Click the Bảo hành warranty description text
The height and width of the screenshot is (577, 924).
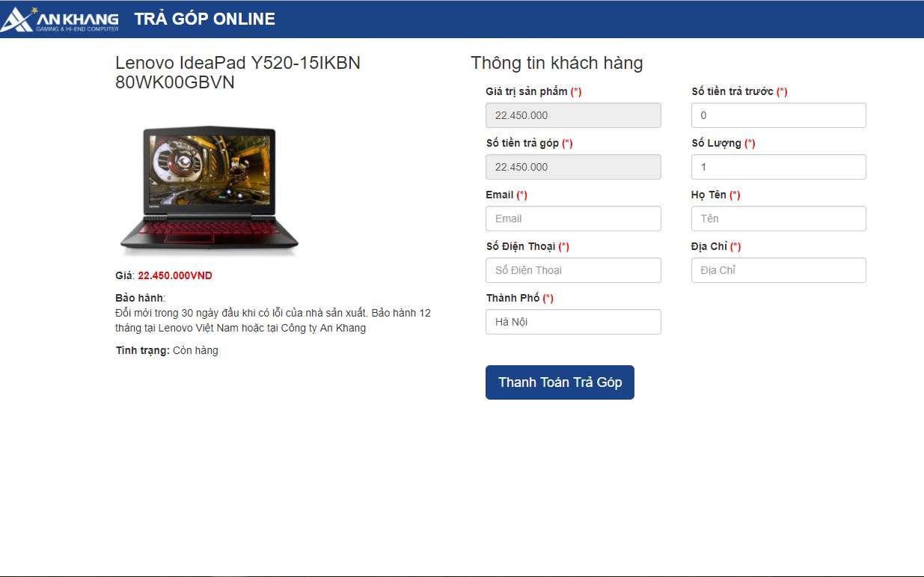click(273, 320)
